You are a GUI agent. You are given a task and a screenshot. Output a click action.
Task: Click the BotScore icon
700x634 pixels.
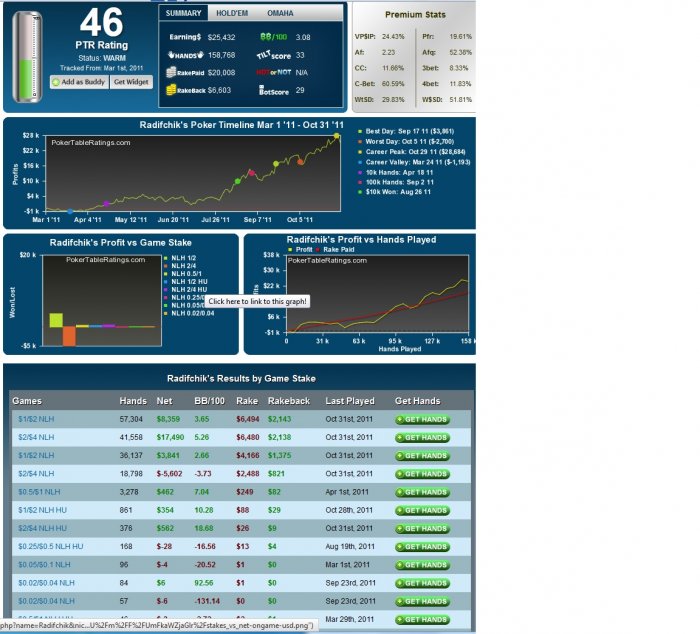click(x=274, y=91)
